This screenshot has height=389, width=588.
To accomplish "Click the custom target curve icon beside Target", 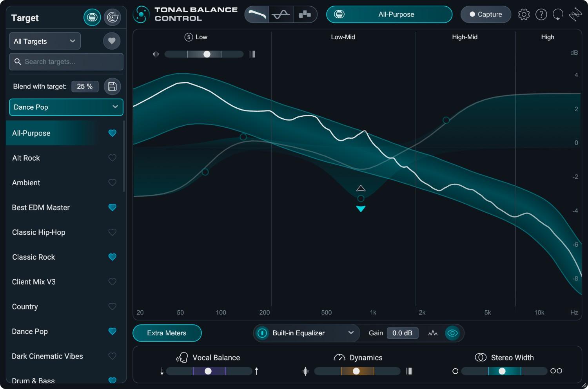I will click(113, 17).
